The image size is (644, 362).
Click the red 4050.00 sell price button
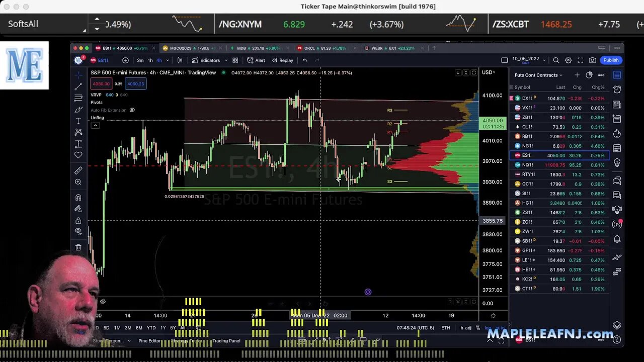point(101,84)
